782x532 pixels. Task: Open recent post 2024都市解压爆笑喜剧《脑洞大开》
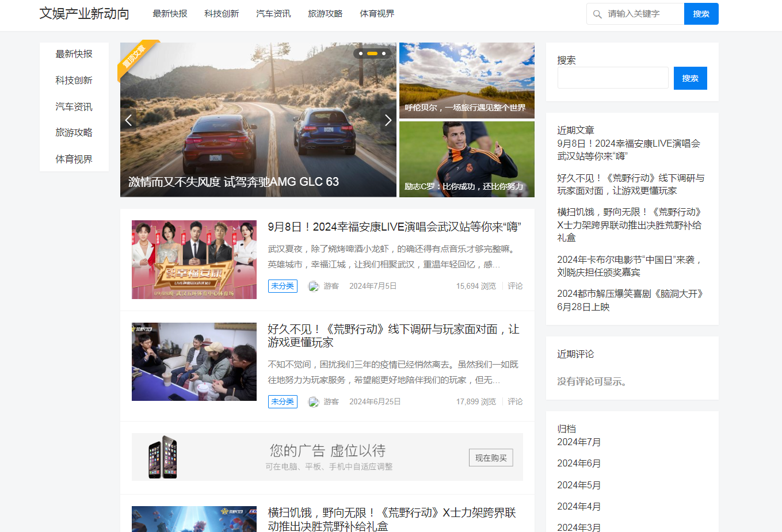pyautogui.click(x=630, y=300)
